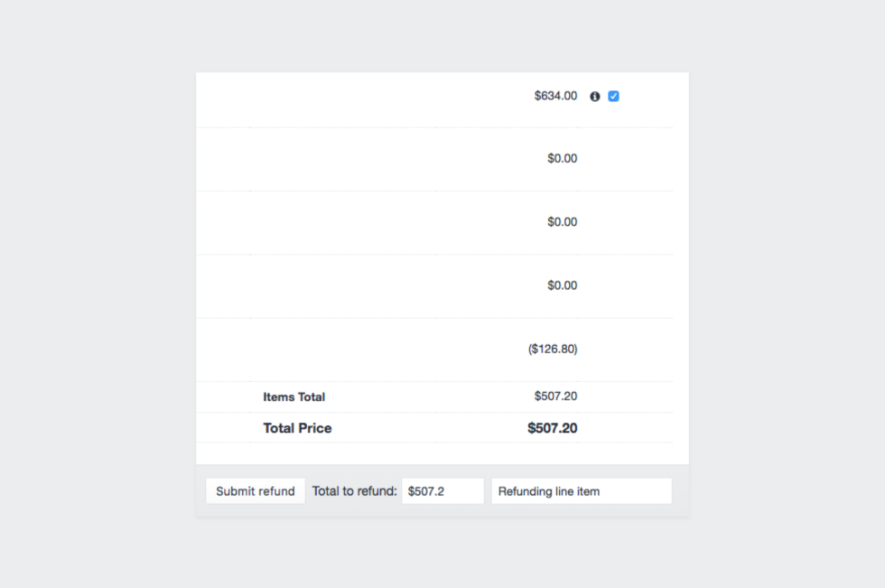Image resolution: width=885 pixels, height=588 pixels.
Task: Submit the refund using the footer button
Action: tap(255, 491)
